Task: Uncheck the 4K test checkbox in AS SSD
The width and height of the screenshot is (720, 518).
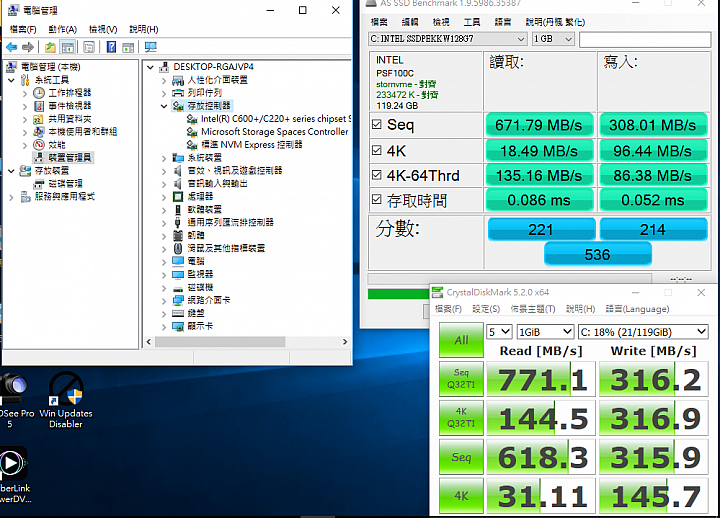Action: (x=377, y=150)
